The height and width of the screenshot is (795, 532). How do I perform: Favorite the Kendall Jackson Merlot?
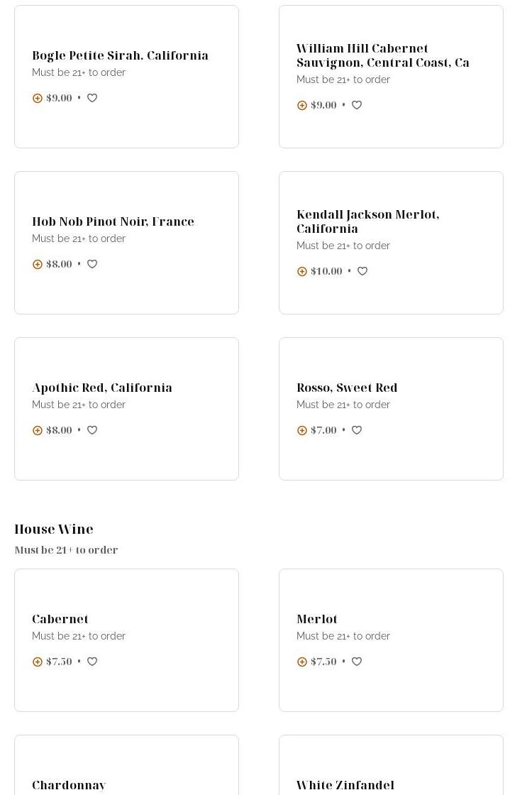coord(362,271)
